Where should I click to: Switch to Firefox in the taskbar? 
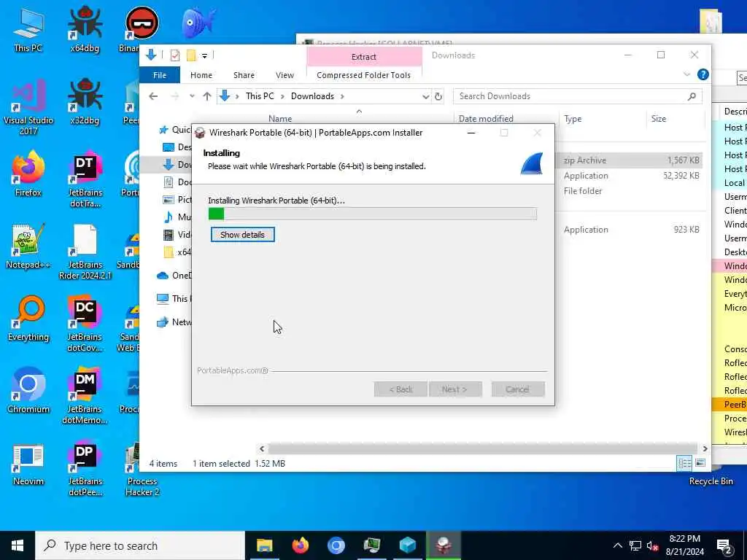[300, 545]
